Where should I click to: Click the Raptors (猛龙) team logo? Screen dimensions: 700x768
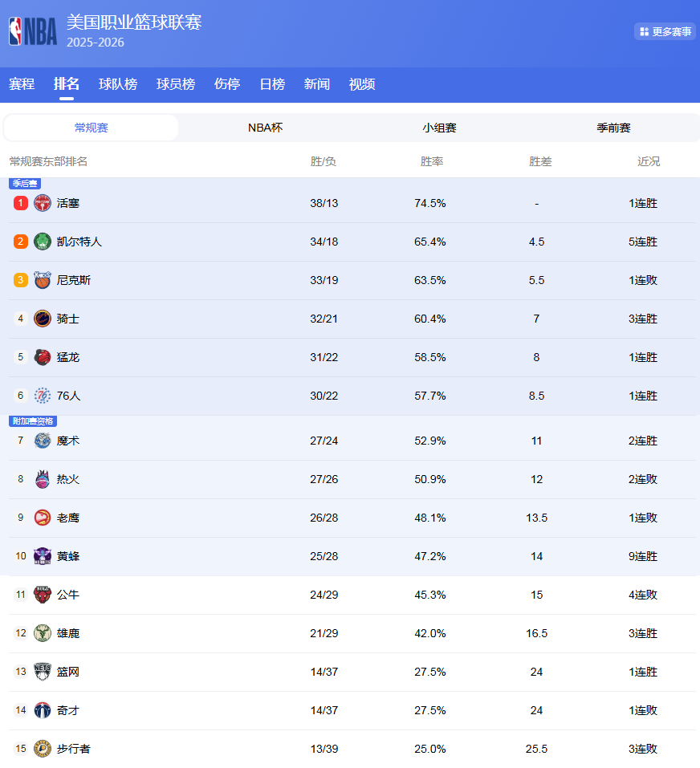pos(43,357)
